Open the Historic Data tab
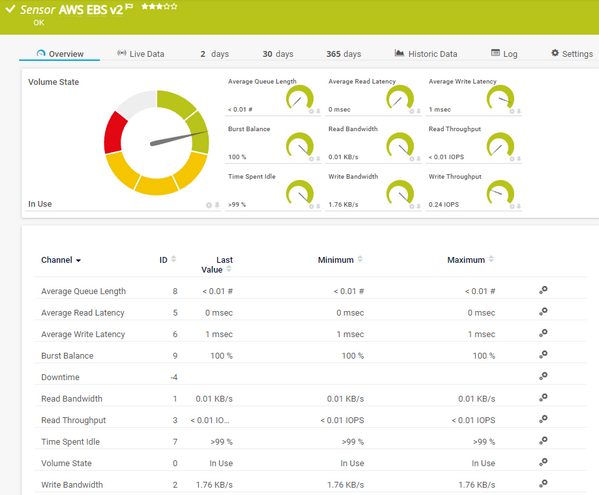The height and width of the screenshot is (495, 599). tap(426, 54)
